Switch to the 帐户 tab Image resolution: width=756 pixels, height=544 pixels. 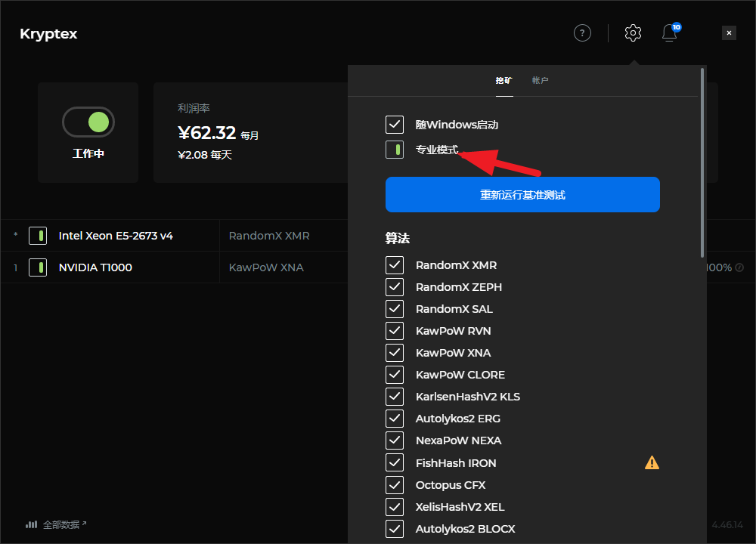pos(540,81)
